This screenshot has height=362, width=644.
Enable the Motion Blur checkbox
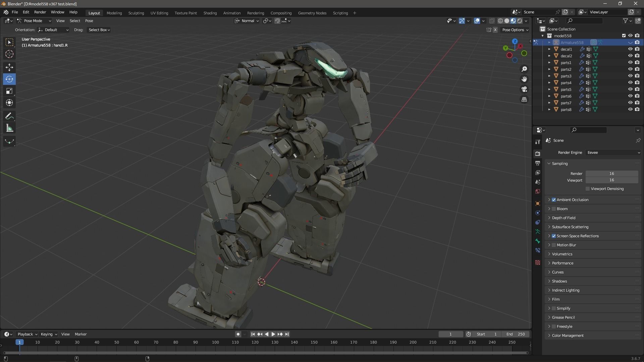pyautogui.click(x=554, y=245)
